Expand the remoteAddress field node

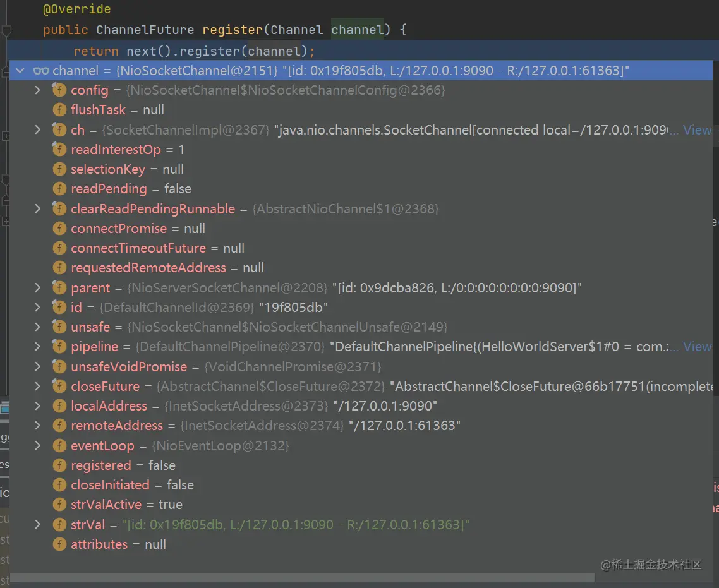[x=38, y=425]
